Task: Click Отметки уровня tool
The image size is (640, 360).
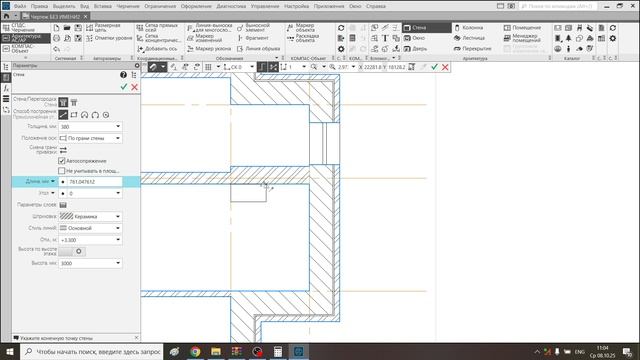Action: tap(109, 38)
